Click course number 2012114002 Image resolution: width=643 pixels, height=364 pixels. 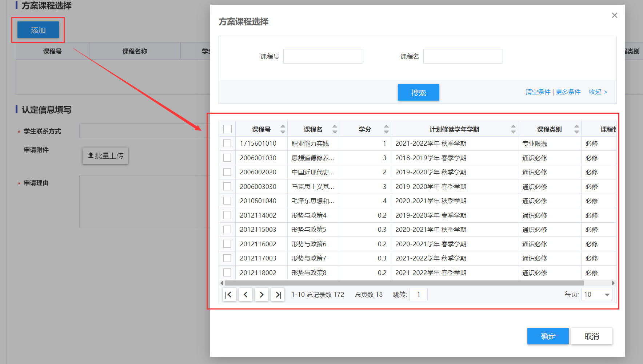[258, 215]
